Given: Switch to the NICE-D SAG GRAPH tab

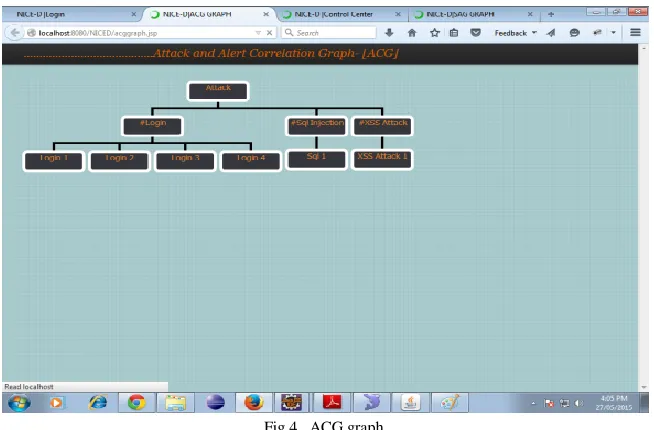Looking at the screenshot, I should [x=473, y=14].
